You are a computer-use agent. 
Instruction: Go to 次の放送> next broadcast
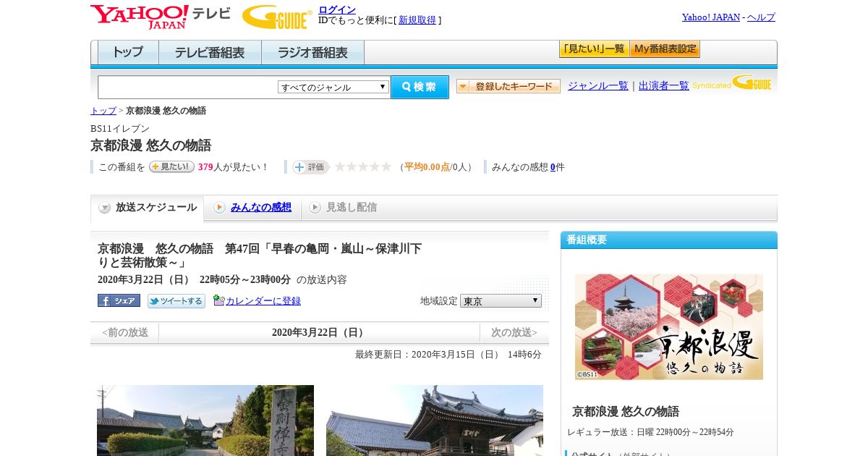[x=514, y=333]
